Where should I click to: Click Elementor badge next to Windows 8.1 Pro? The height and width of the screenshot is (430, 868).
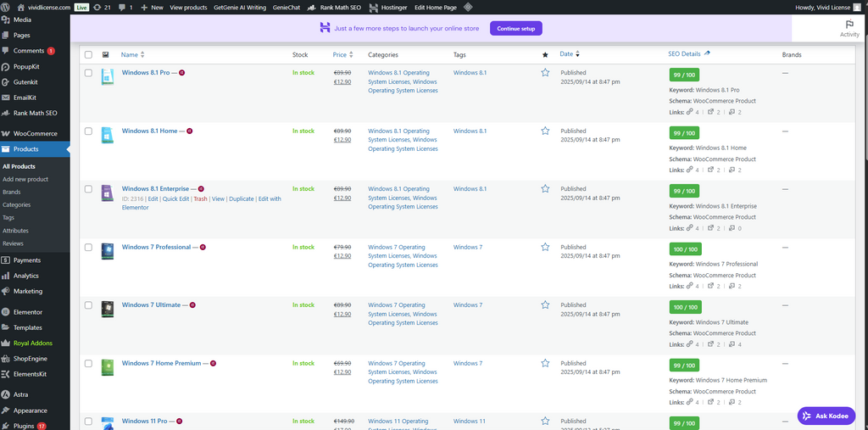pyautogui.click(x=181, y=73)
